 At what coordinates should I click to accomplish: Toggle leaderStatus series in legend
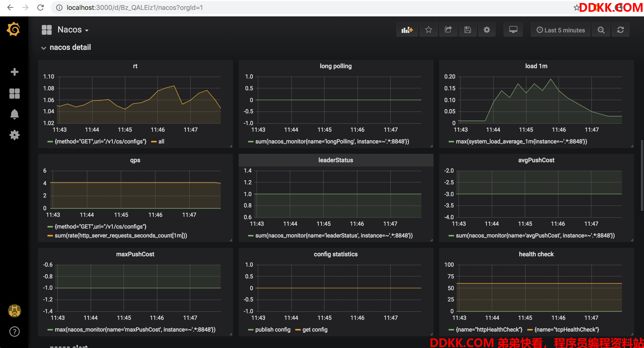click(x=334, y=236)
